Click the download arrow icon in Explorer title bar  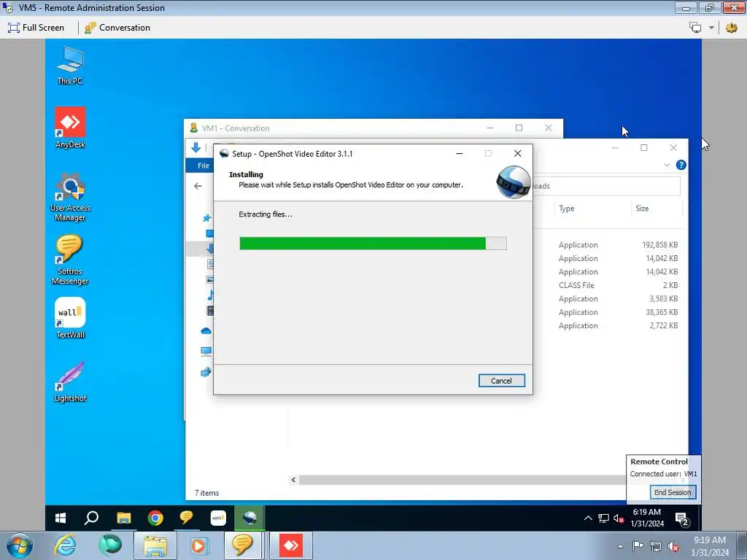point(196,147)
